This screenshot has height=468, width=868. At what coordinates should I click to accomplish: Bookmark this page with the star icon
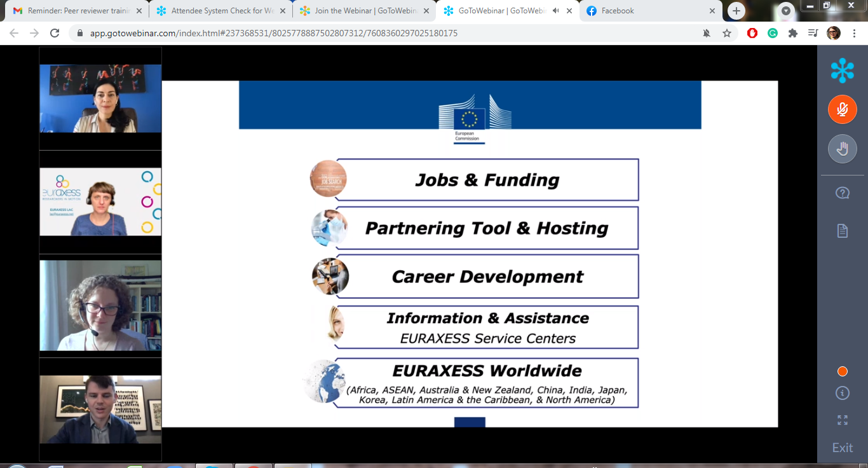click(x=727, y=33)
